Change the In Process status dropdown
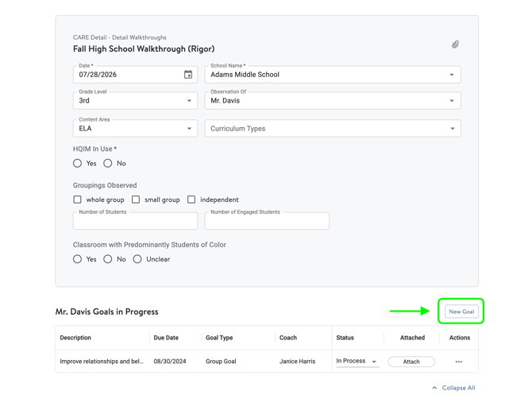This screenshot has width=532, height=407. [357, 361]
